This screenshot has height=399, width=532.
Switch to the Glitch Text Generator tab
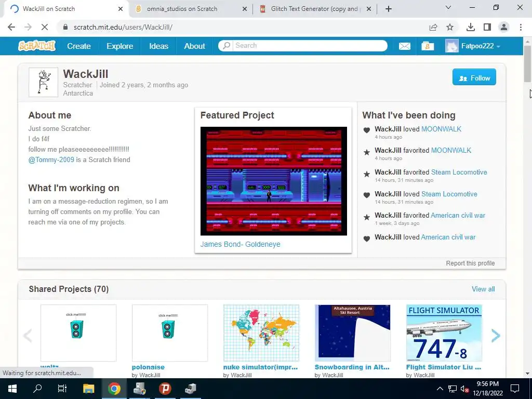click(x=314, y=9)
